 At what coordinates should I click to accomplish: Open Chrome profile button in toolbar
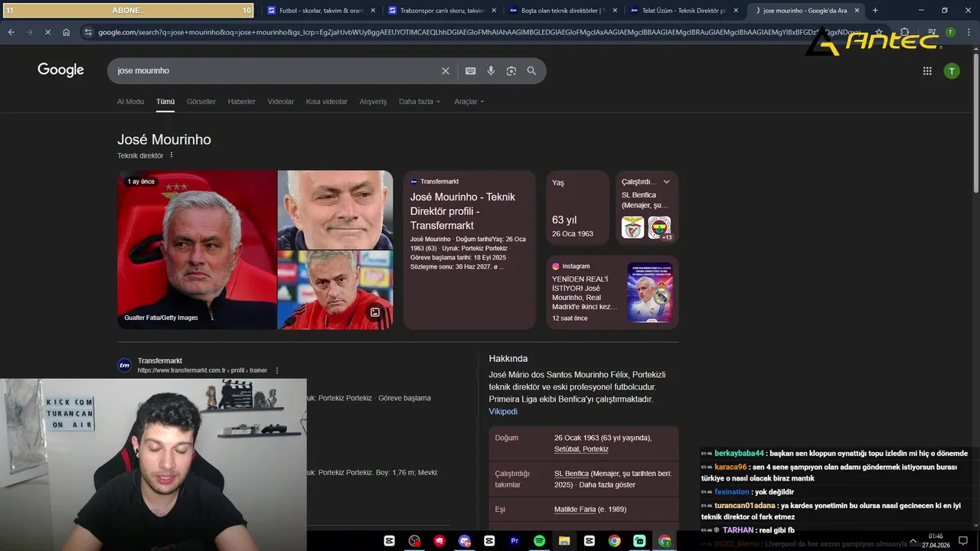click(x=950, y=32)
